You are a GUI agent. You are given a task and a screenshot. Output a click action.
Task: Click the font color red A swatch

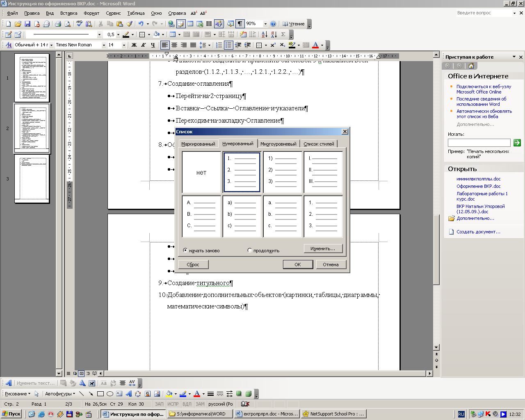coord(315,45)
